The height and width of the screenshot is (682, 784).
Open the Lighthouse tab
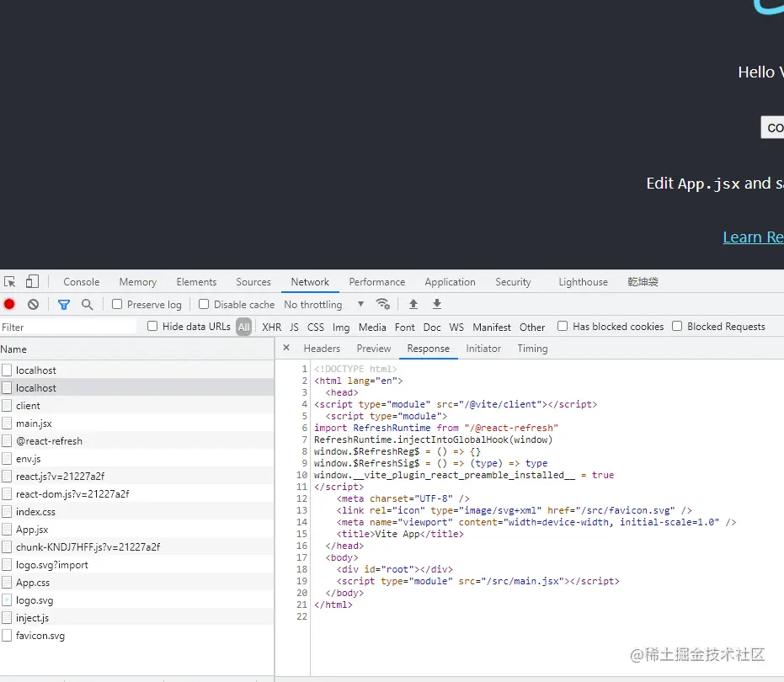(x=583, y=282)
